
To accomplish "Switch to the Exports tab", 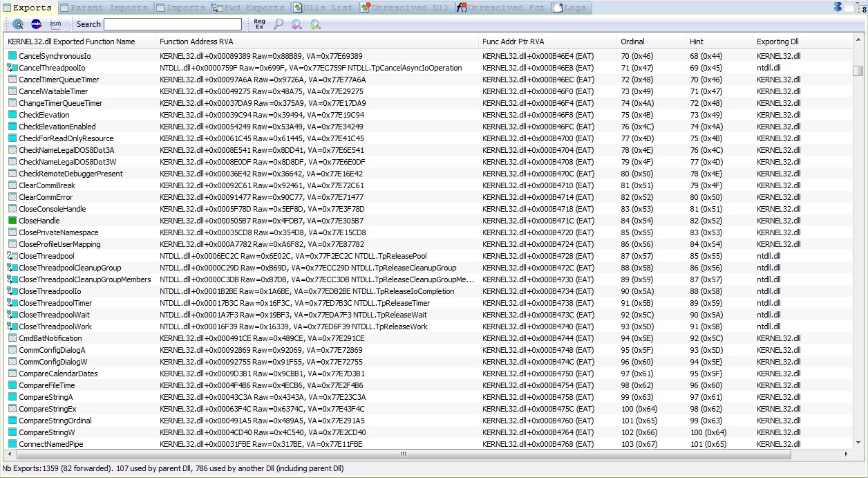I will (x=28, y=8).
